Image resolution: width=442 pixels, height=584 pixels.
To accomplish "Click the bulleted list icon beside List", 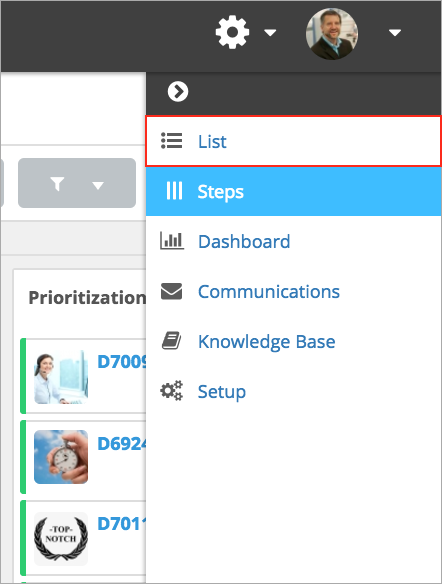I will tap(171, 141).
